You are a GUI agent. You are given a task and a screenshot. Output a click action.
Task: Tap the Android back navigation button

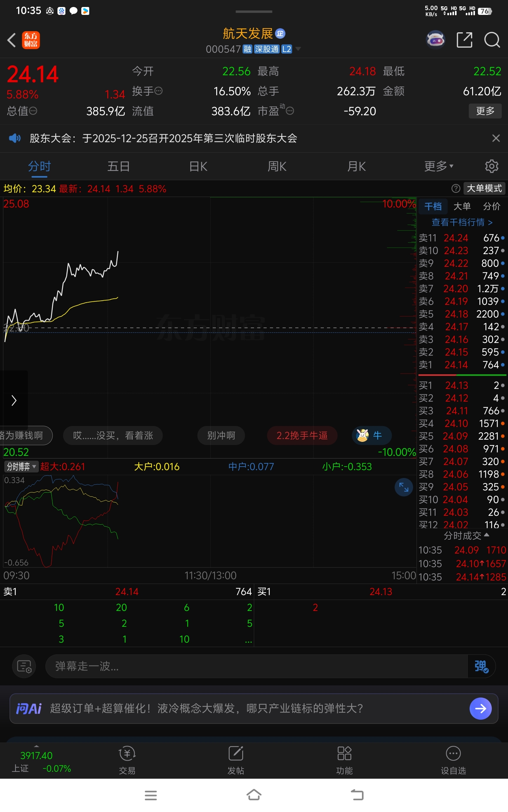point(357,795)
